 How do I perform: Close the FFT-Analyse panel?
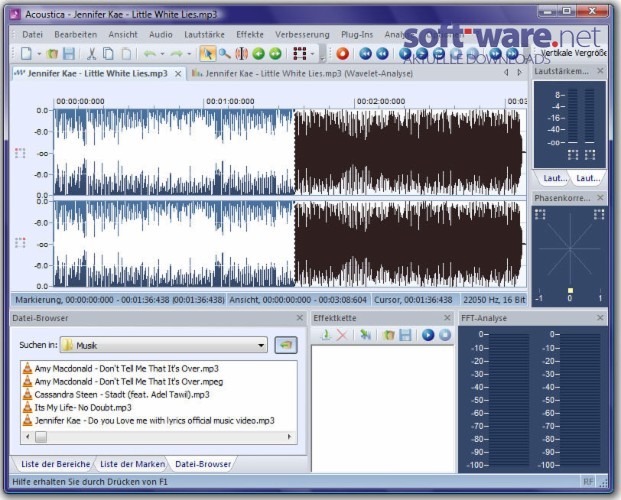tap(600, 318)
